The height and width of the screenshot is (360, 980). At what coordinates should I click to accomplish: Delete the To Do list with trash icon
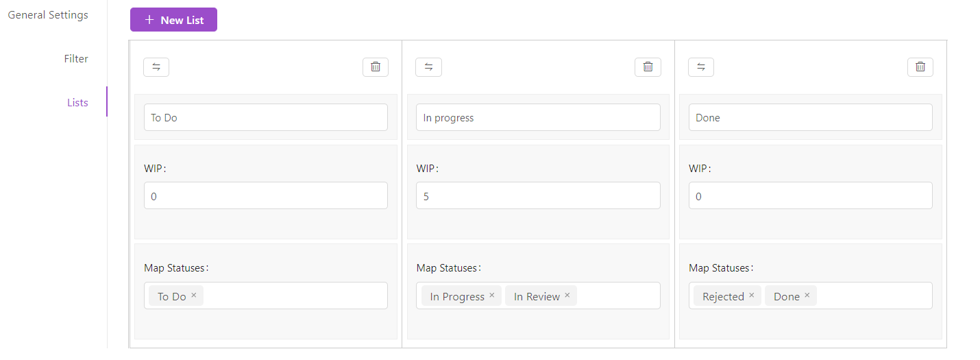click(376, 67)
